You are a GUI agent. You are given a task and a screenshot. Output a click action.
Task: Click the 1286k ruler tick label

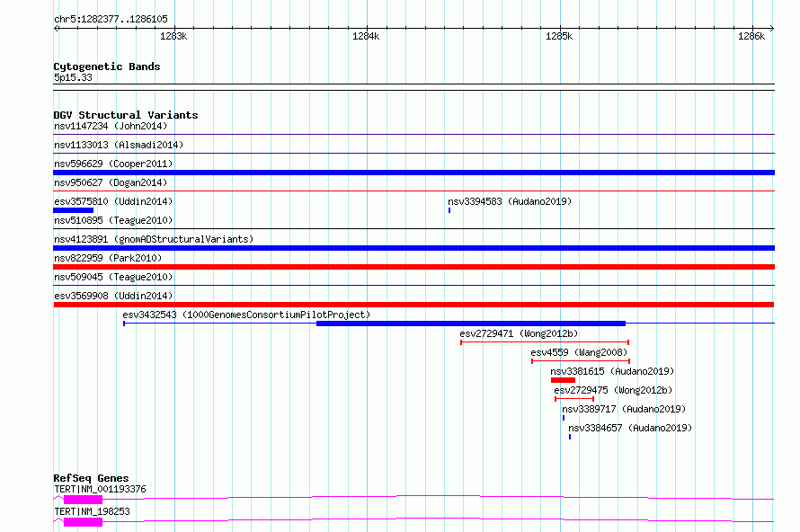coord(751,36)
